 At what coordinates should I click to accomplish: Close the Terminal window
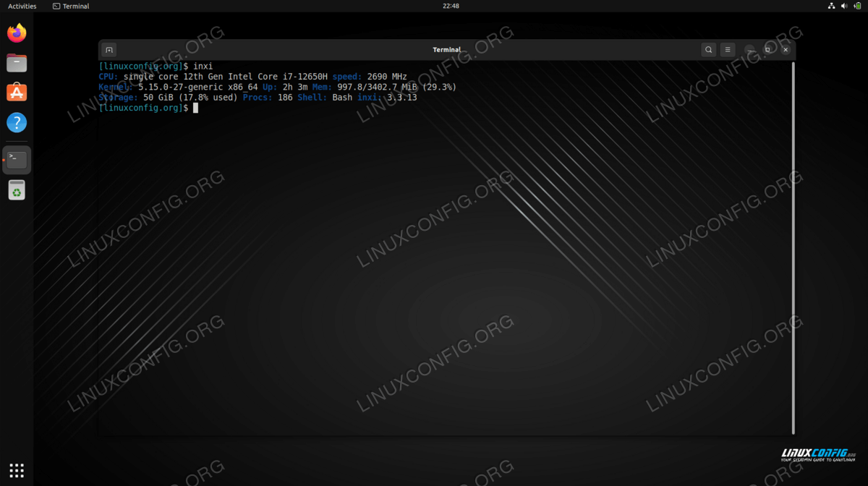pos(786,50)
